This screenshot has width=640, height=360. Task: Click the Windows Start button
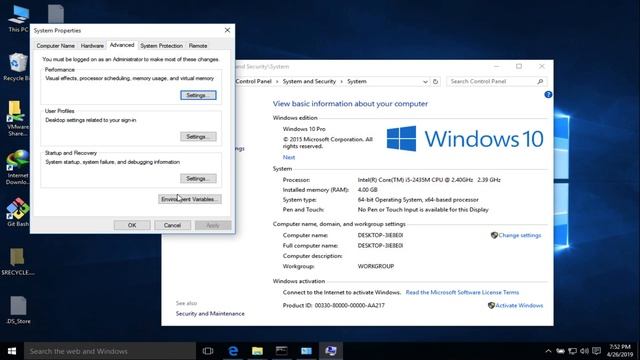[12, 351]
